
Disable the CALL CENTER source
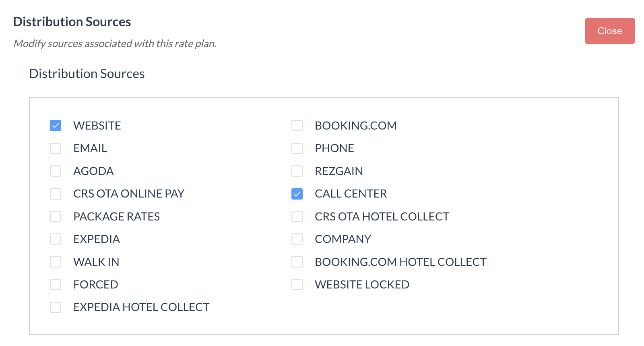297,194
